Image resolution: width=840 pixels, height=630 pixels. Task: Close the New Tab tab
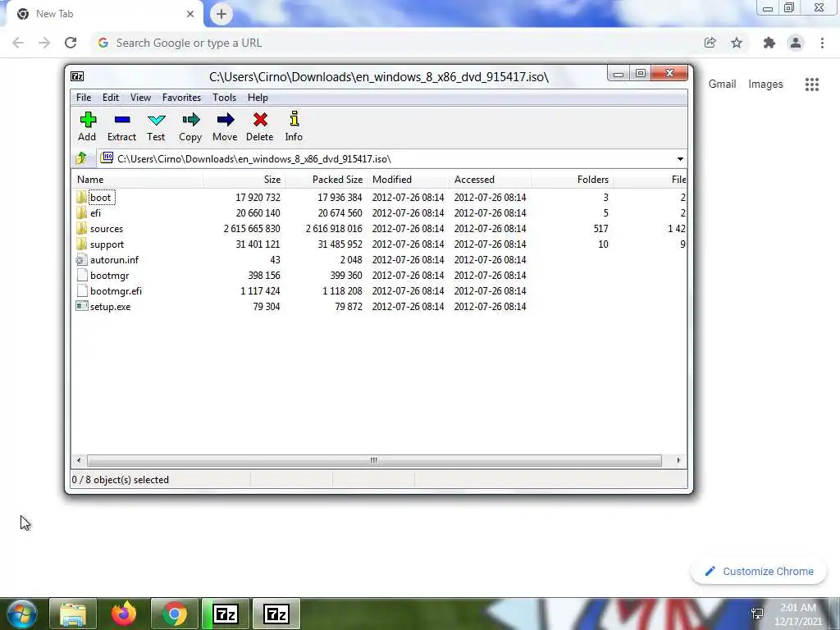coord(190,14)
